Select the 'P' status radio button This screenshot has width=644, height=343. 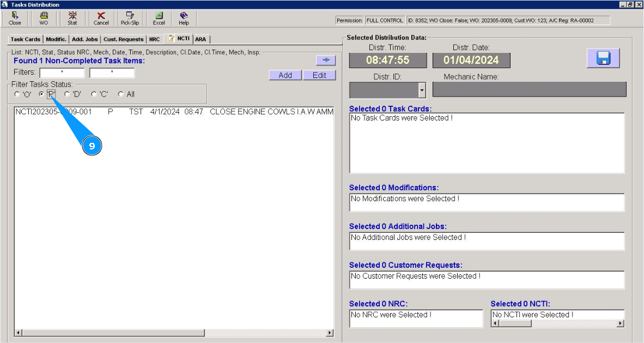pyautogui.click(x=41, y=94)
